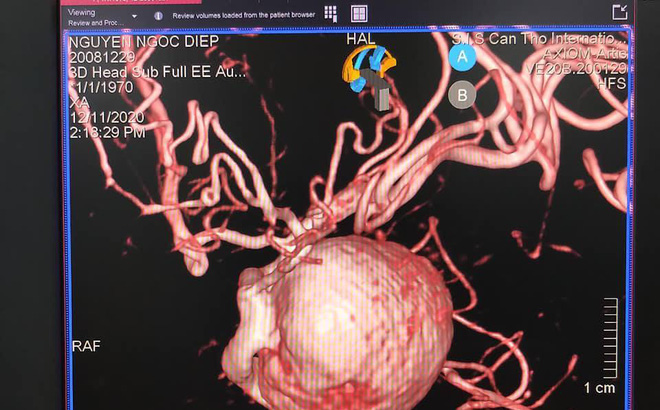Click the 1 cm scale ruler
The image size is (660, 410).
[x=609, y=340]
